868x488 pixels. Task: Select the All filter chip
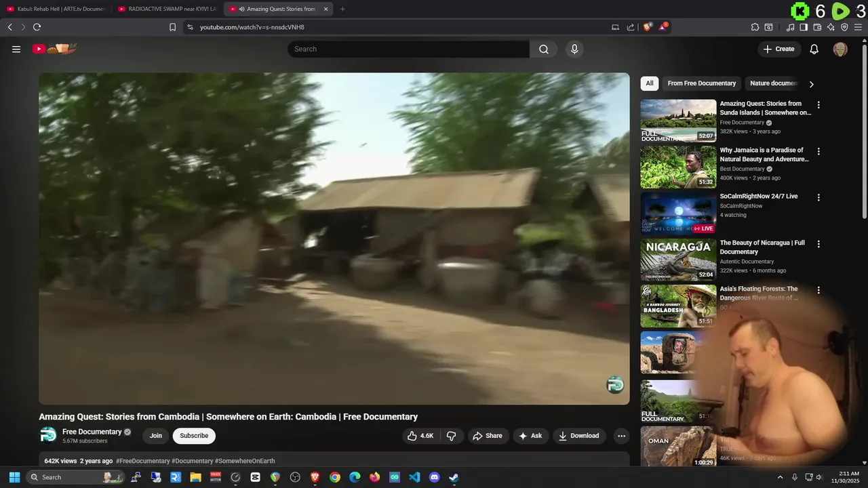(x=649, y=83)
